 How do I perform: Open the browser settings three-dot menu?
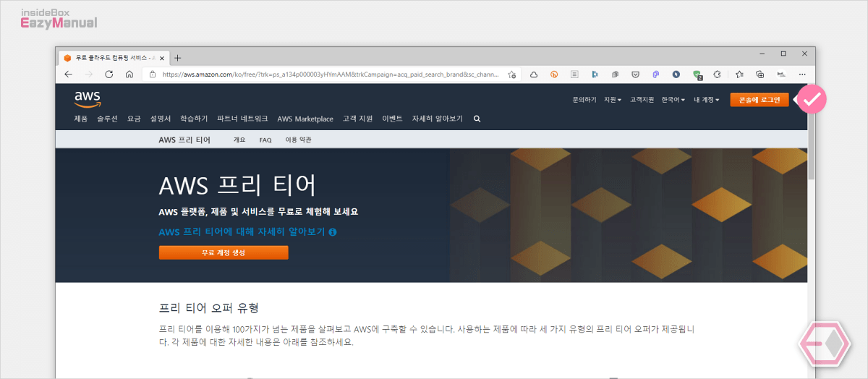pos(801,74)
